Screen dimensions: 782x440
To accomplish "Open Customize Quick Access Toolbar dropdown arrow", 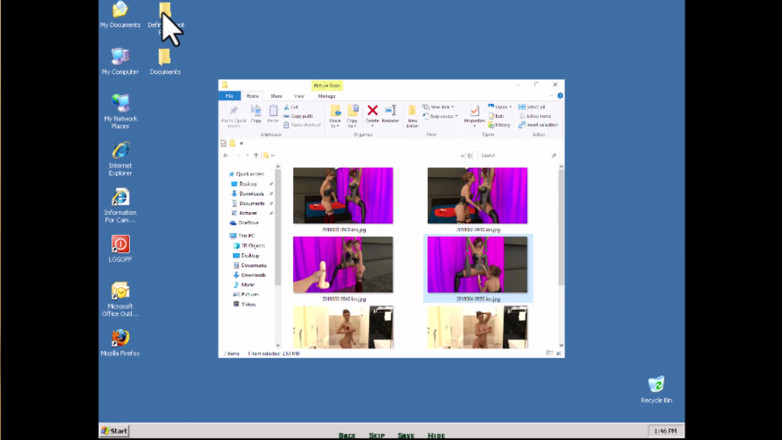I will (x=241, y=144).
